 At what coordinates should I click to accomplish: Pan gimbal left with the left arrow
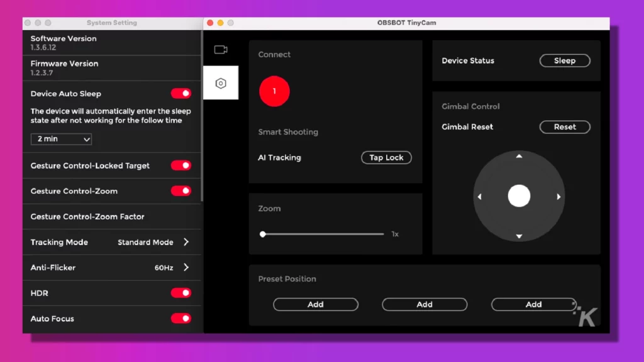pos(479,197)
